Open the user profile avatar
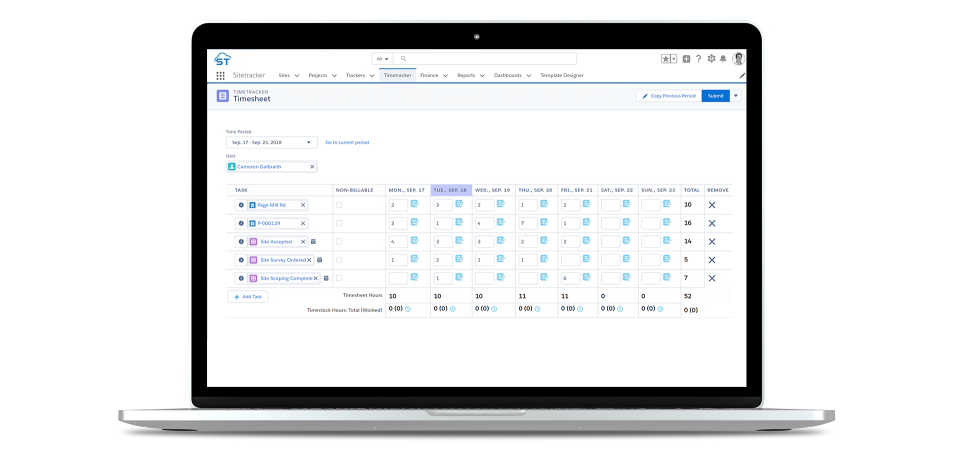This screenshot has width=960, height=463. pyautogui.click(x=738, y=59)
